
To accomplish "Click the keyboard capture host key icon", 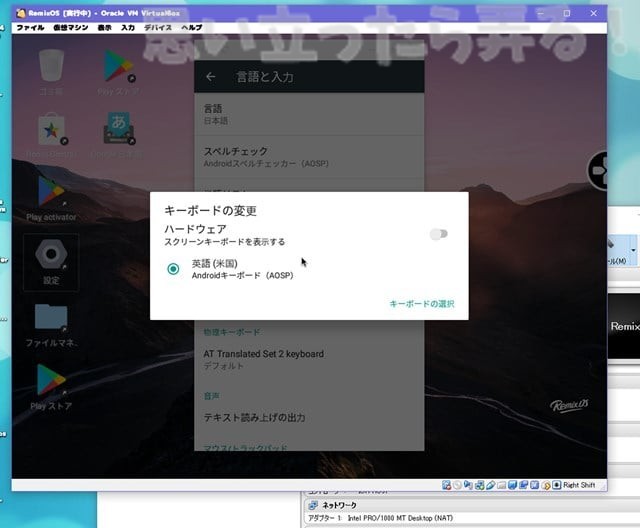I will coord(557,485).
